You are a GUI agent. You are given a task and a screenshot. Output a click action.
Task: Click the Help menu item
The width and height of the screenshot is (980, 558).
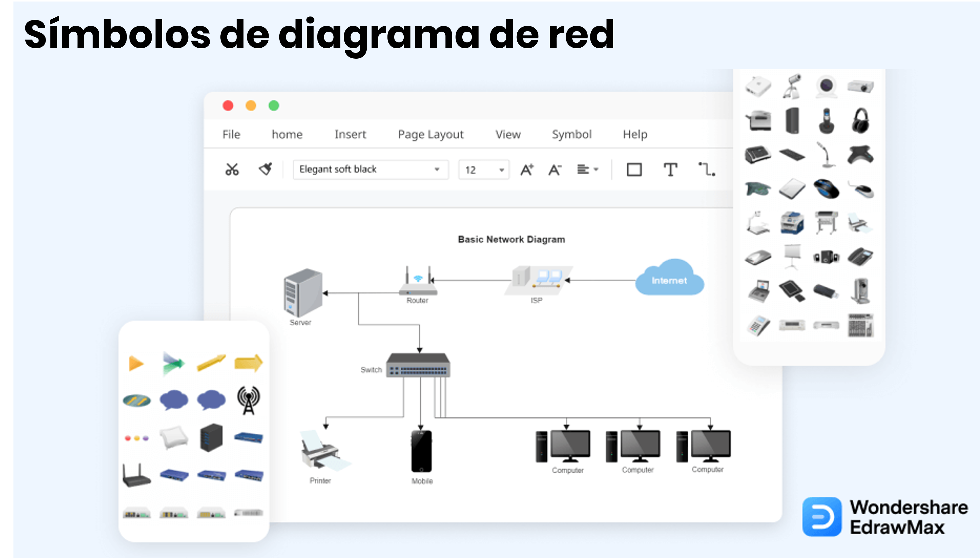(x=635, y=134)
